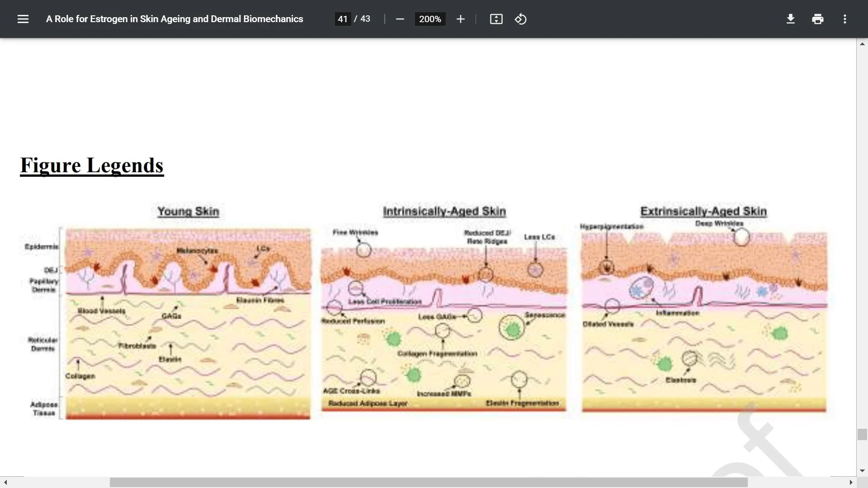Click the AGE Cross-Links label
868x488 pixels.
point(351,391)
